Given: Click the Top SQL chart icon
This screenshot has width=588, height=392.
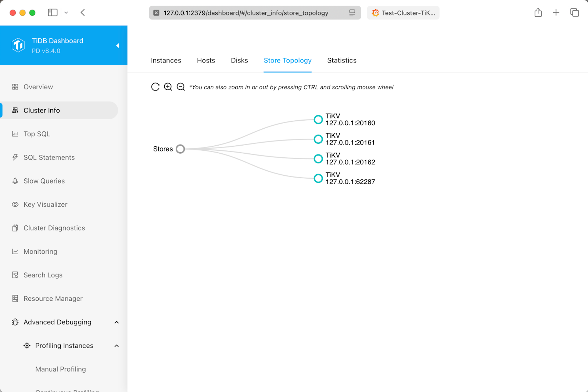Looking at the screenshot, I should [x=15, y=134].
